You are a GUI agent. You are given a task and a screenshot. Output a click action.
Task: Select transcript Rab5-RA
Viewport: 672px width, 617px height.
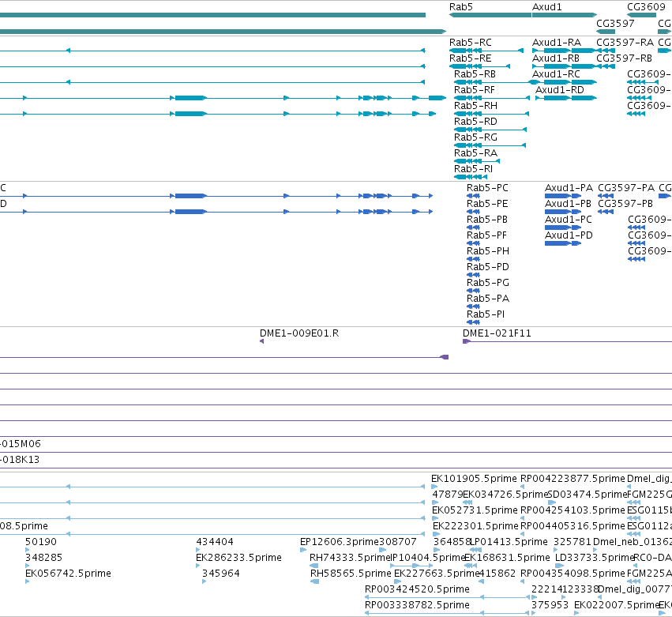click(475, 153)
